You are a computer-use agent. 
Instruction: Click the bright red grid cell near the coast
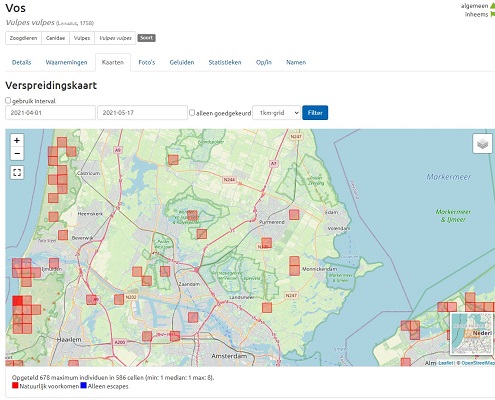pos(18,301)
